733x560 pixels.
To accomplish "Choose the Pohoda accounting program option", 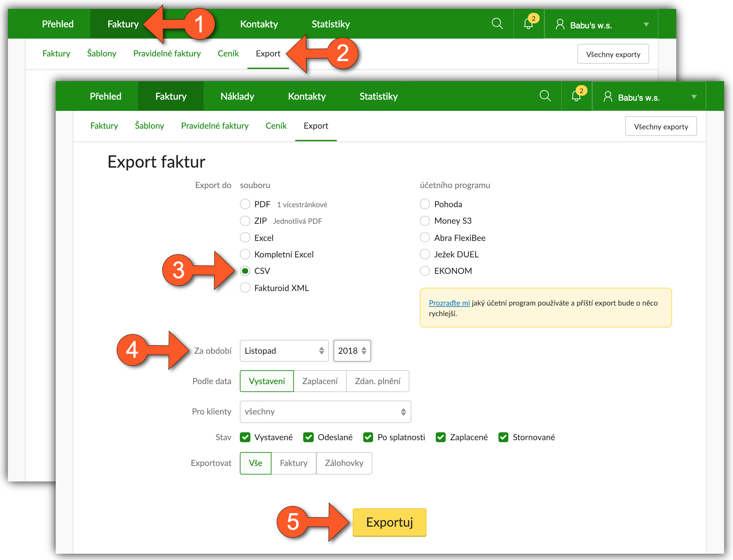I will pos(425,204).
